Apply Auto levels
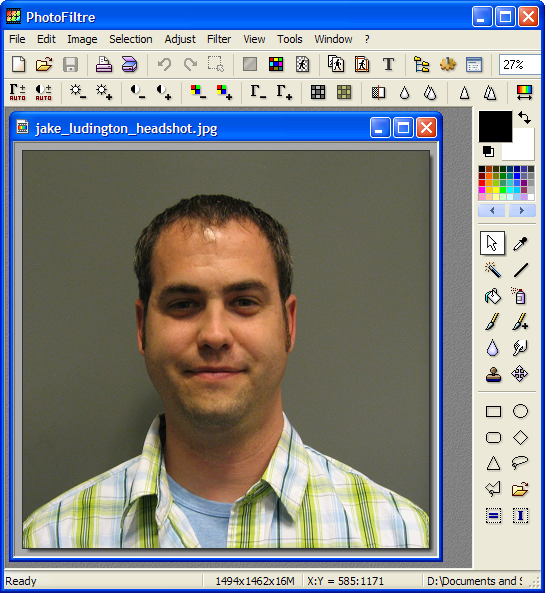This screenshot has width=545, height=593. pyautogui.click(x=17, y=92)
